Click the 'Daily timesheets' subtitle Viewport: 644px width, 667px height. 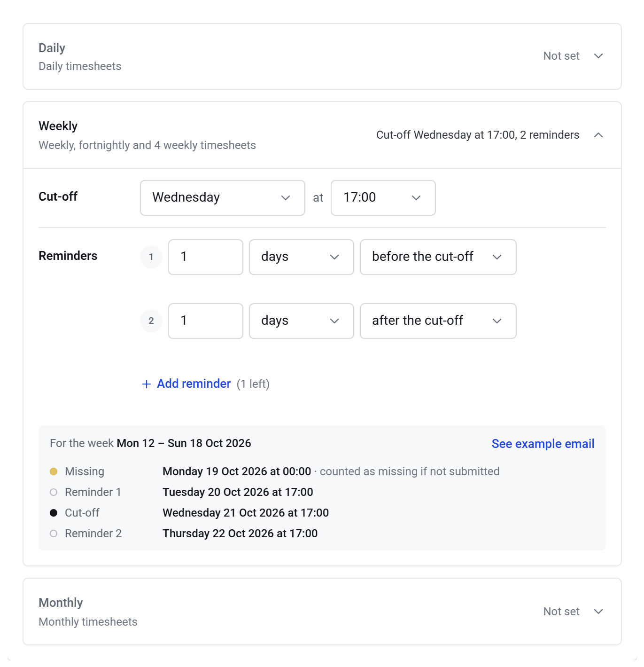80,66
